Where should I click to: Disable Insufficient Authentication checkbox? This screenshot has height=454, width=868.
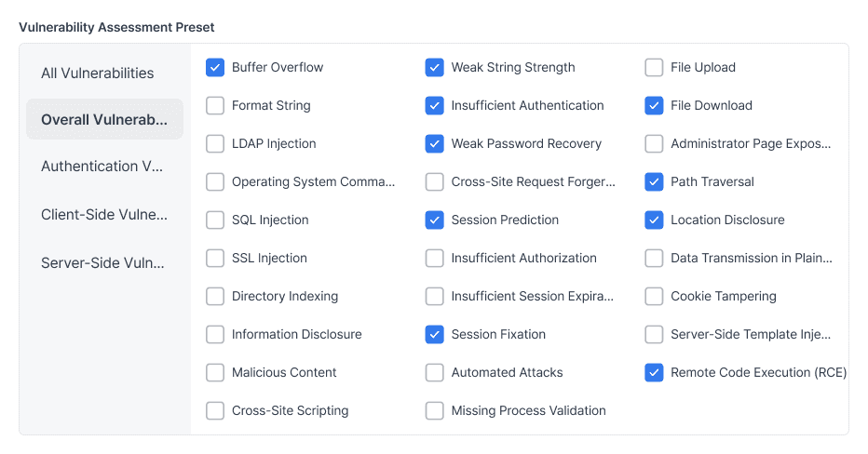click(x=435, y=106)
